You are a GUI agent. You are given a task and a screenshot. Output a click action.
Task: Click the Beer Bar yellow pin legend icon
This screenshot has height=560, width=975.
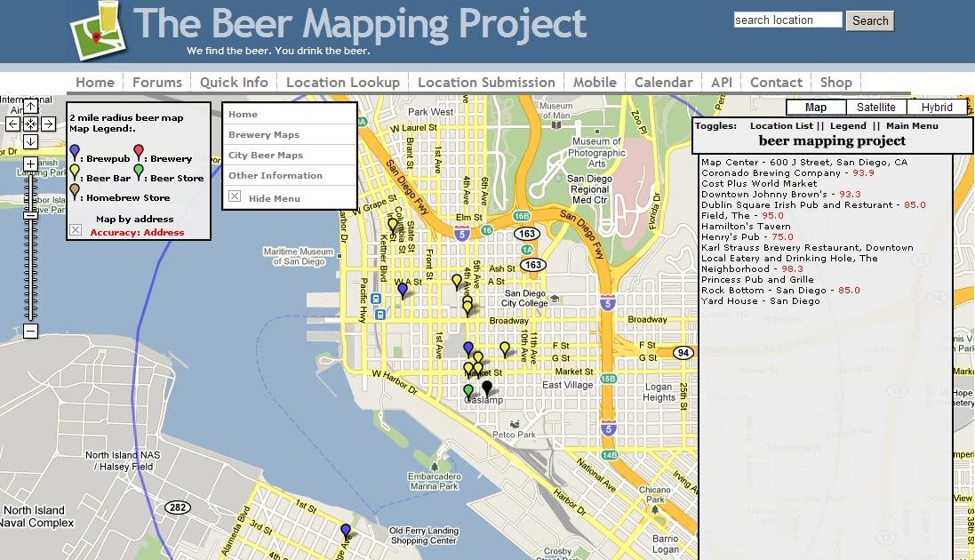coord(75,172)
